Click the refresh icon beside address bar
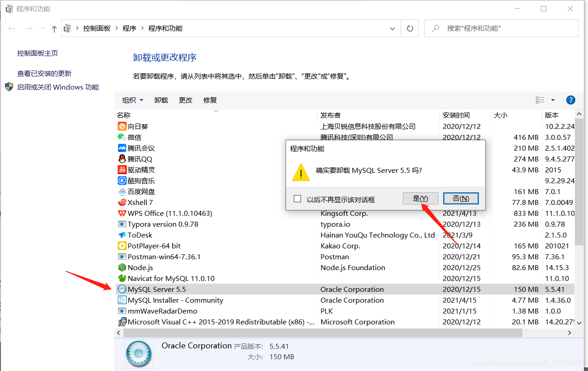 pos(410,29)
